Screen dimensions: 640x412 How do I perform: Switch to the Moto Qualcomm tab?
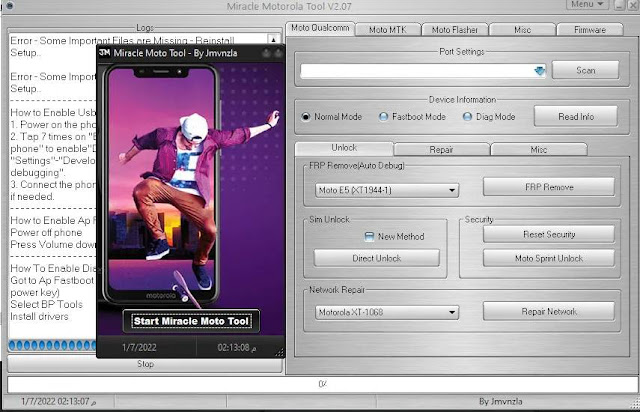point(320,28)
